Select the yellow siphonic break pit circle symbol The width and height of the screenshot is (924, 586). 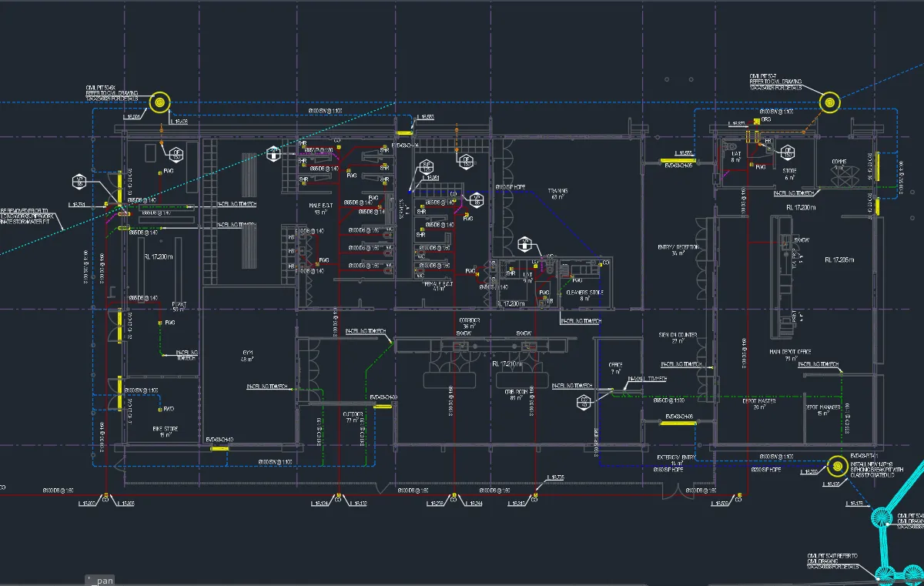point(837,466)
